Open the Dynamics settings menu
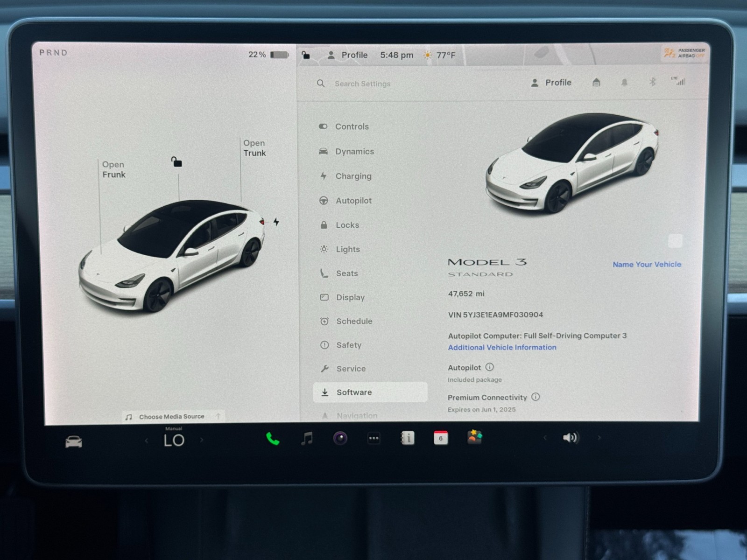This screenshot has height=560, width=747. (346, 151)
